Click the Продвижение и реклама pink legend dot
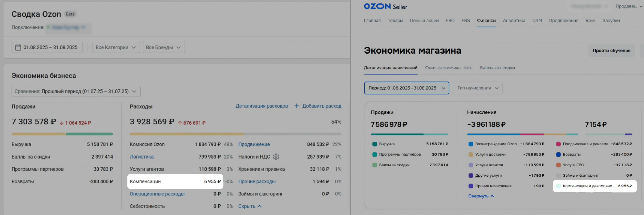Viewport: 644px width, 215px height. pos(558,144)
